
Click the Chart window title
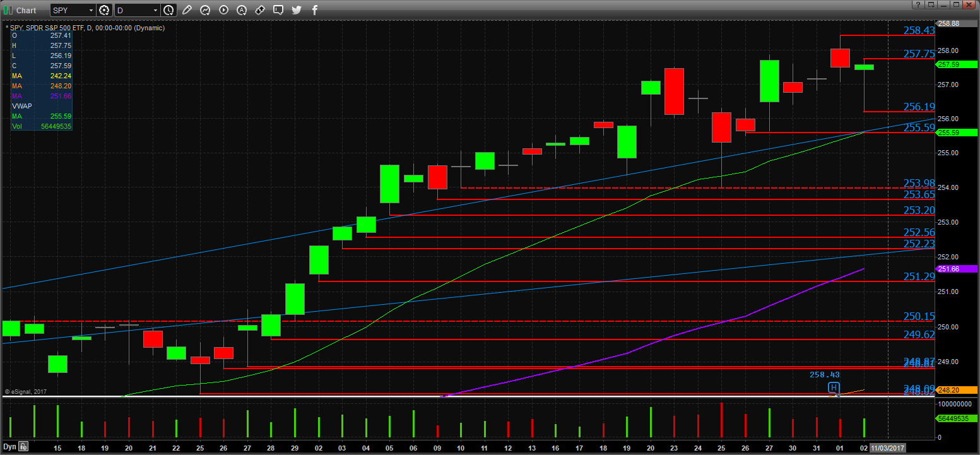[x=27, y=10]
